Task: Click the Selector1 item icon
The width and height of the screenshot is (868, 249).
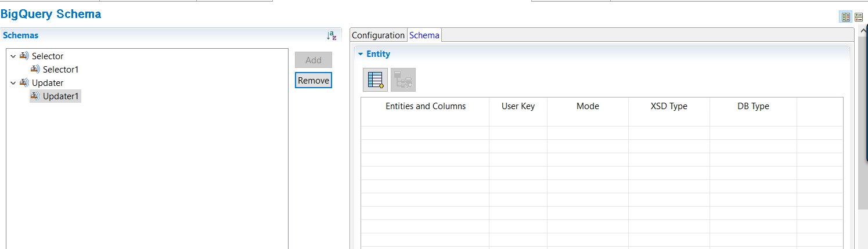Action: point(35,70)
